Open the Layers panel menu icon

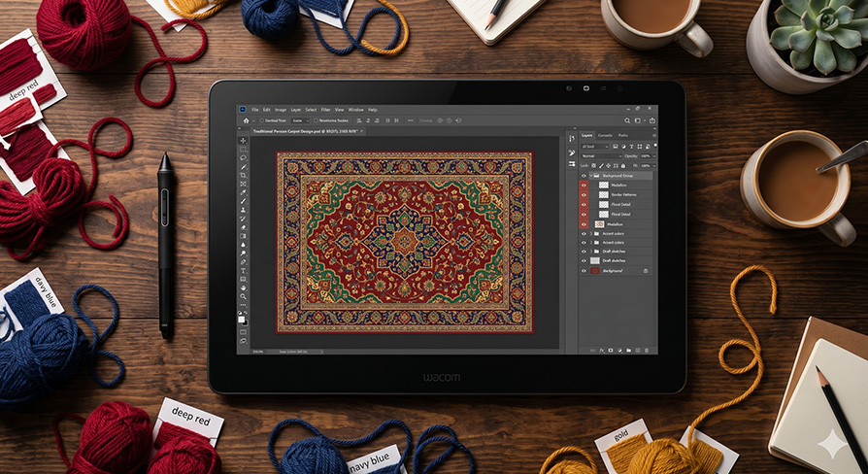tap(654, 136)
